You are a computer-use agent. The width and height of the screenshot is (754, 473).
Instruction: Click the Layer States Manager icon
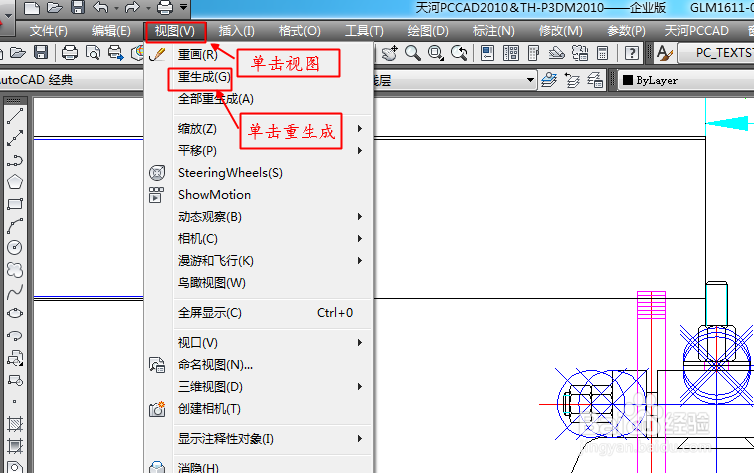[595, 80]
